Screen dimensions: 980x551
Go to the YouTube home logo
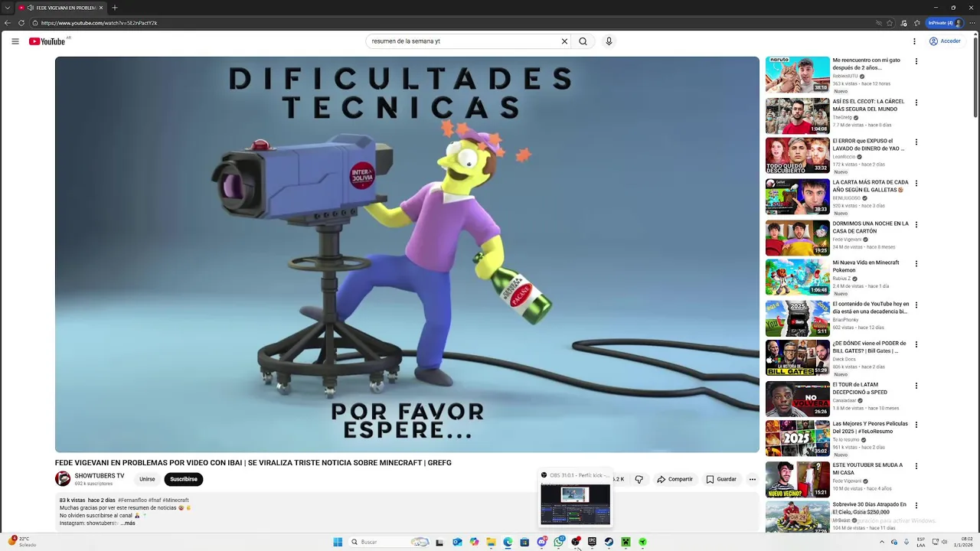pyautogui.click(x=47, y=41)
